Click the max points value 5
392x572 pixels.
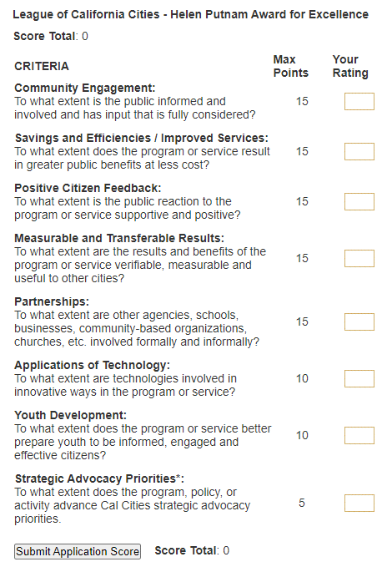point(302,503)
